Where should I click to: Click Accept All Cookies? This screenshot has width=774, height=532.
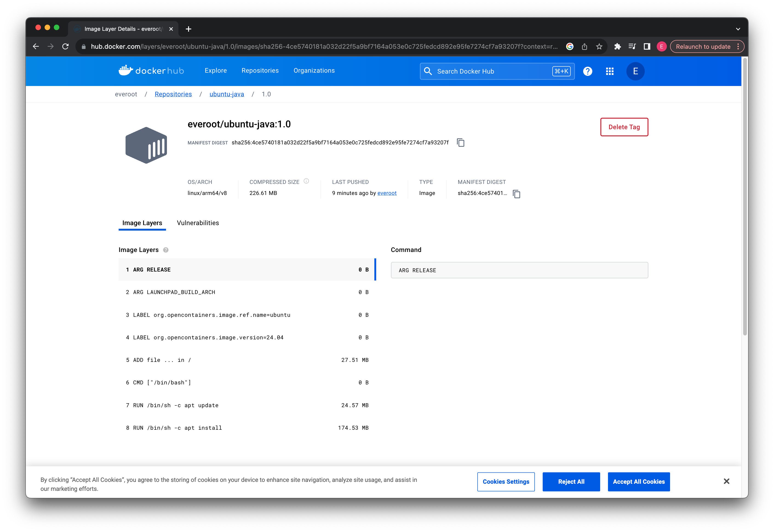(639, 482)
